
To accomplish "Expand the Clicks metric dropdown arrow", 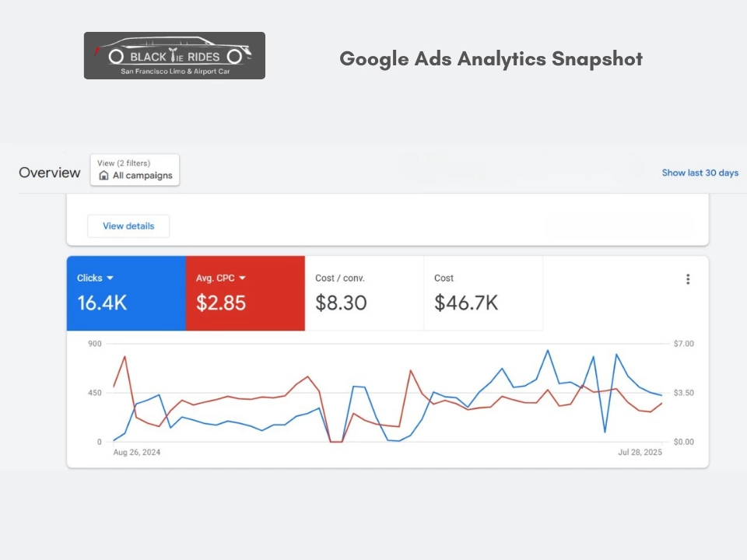I will [x=110, y=278].
